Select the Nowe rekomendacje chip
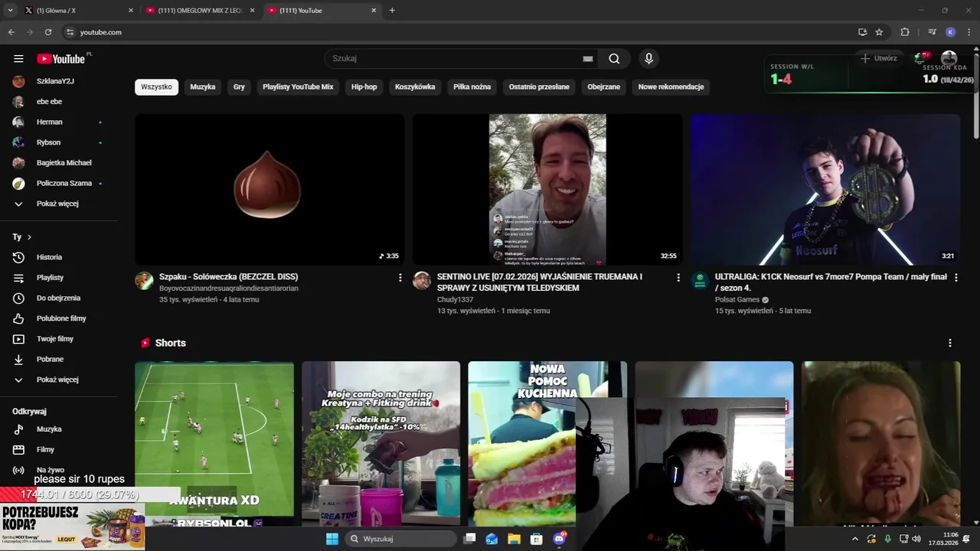The width and height of the screenshot is (980, 551). pyautogui.click(x=671, y=87)
